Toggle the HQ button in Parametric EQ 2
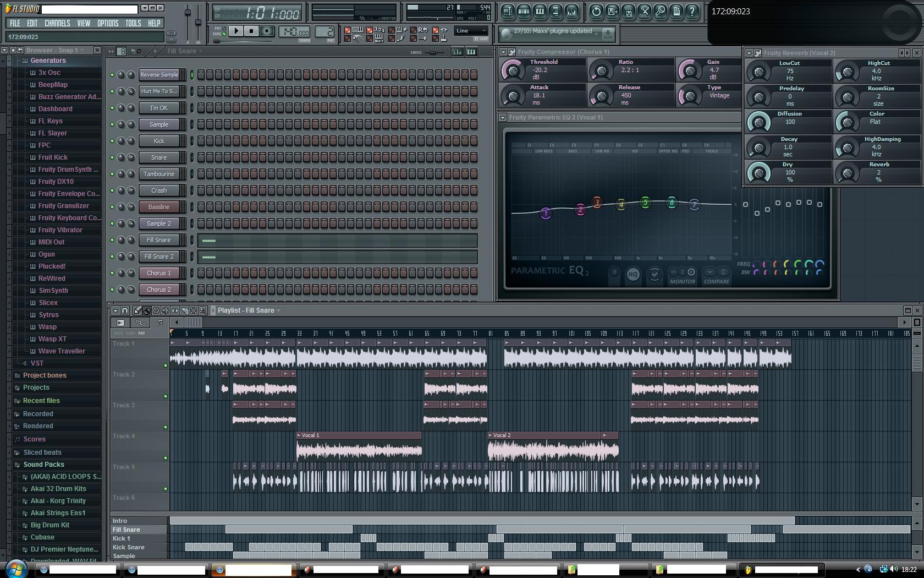 [633, 274]
